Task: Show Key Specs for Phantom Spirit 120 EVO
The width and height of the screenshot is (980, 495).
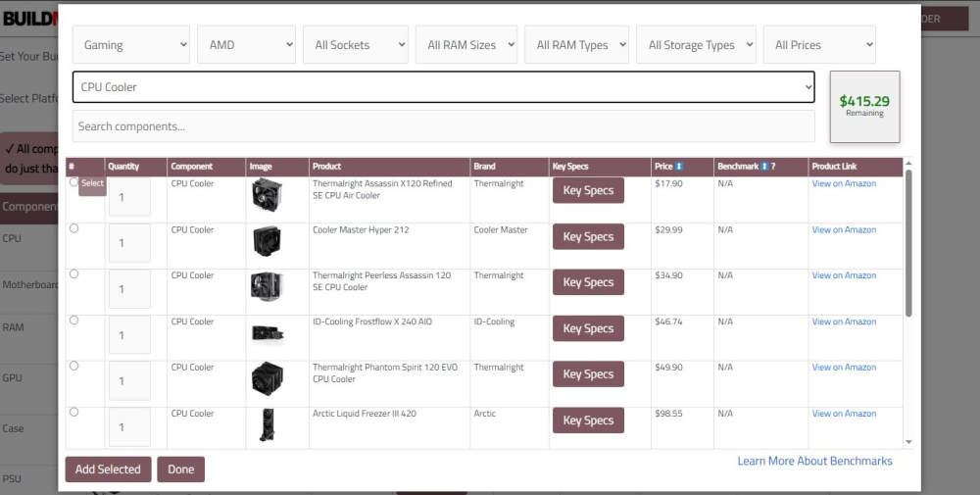Action: [x=588, y=374]
